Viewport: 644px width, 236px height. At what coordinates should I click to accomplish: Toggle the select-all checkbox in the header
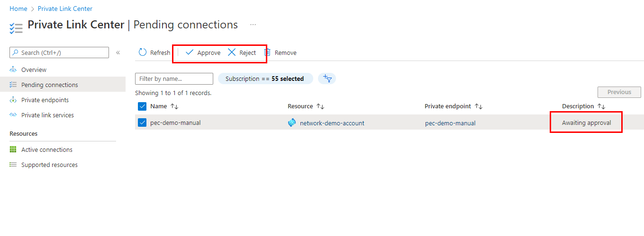[x=142, y=106]
